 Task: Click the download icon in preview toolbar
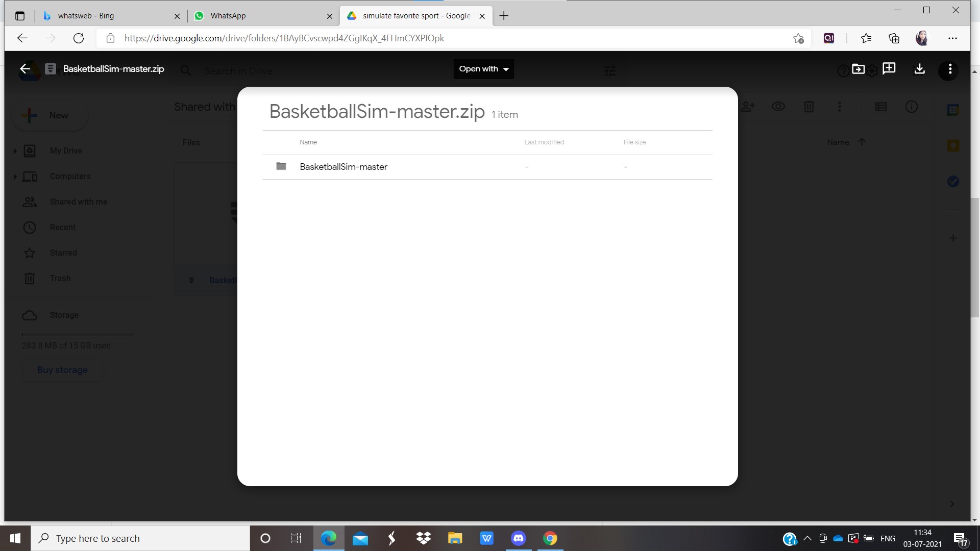tap(919, 69)
